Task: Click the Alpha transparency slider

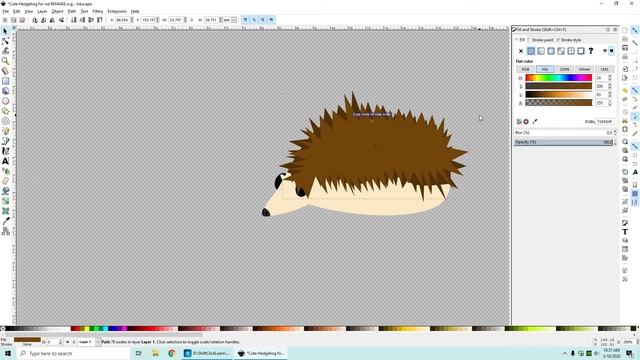Action: click(558, 103)
